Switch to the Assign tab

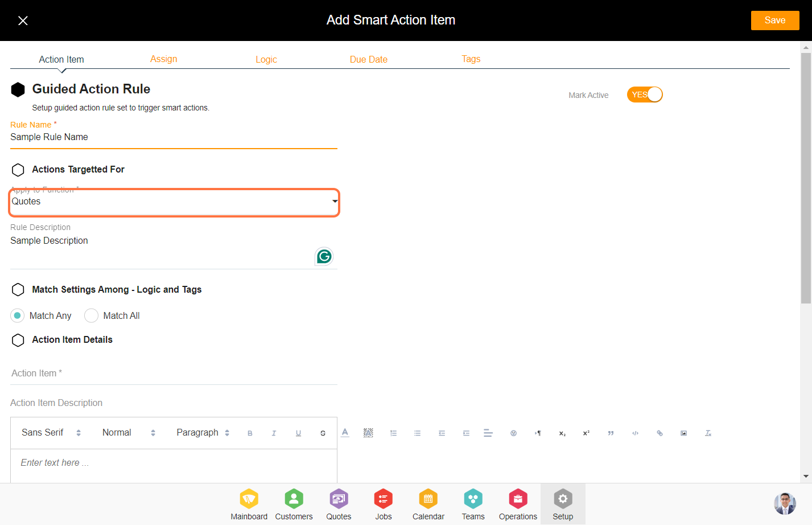coord(164,59)
